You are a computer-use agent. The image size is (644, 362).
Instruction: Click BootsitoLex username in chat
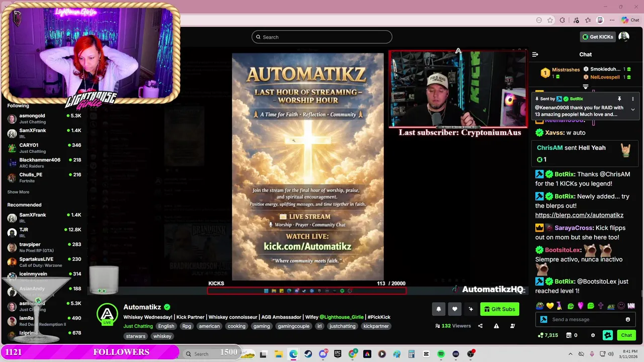562,250
